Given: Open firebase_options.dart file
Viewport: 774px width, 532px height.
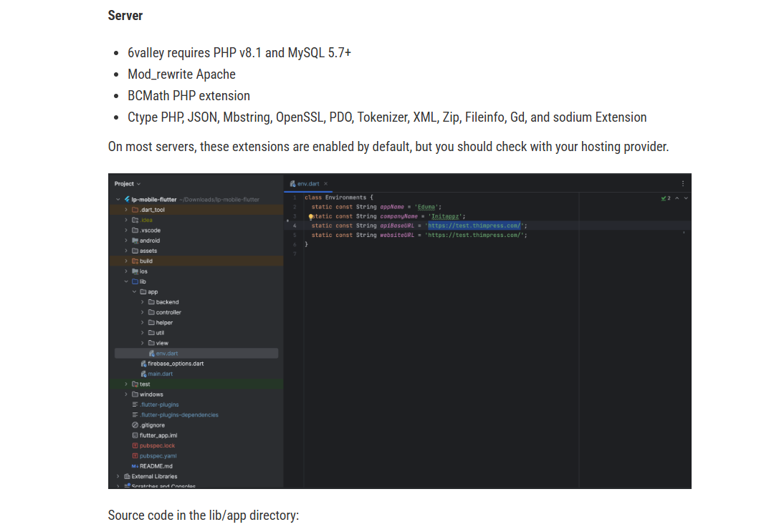Looking at the screenshot, I should pos(172,364).
